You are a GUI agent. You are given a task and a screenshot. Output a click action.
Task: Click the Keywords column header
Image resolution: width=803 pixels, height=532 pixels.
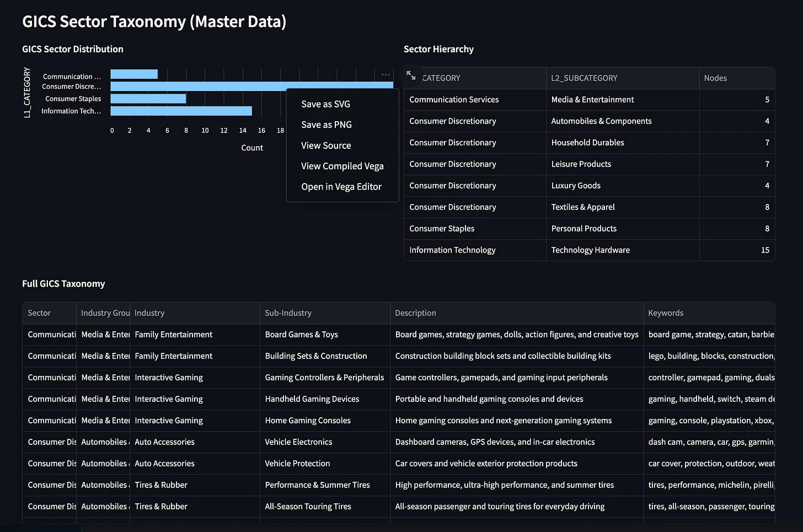[665, 313]
